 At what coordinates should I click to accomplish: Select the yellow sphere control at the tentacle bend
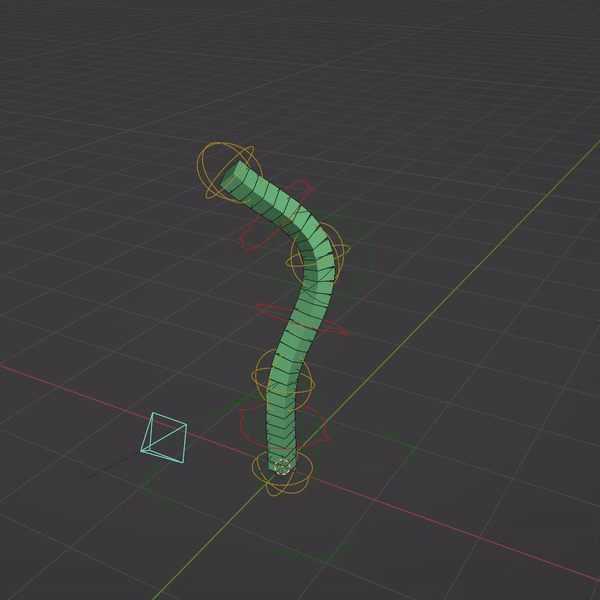318,253
